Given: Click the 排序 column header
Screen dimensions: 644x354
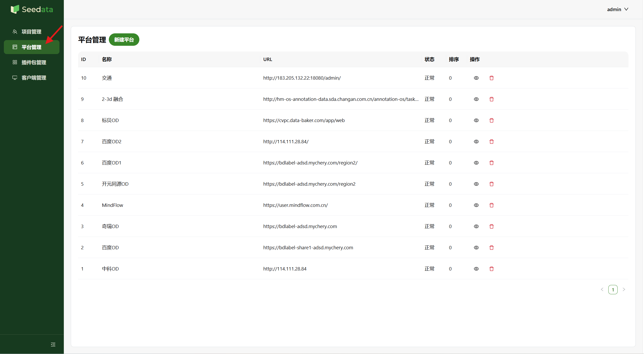Looking at the screenshot, I should [x=454, y=59].
